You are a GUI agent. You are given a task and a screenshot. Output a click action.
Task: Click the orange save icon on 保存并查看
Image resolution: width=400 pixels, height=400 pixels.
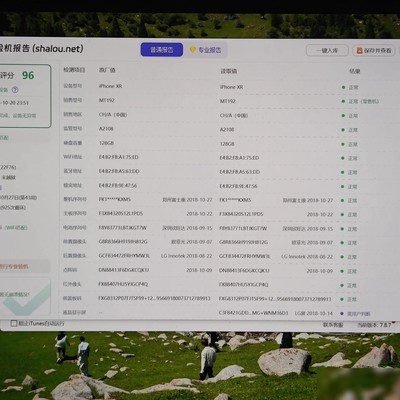(359, 51)
